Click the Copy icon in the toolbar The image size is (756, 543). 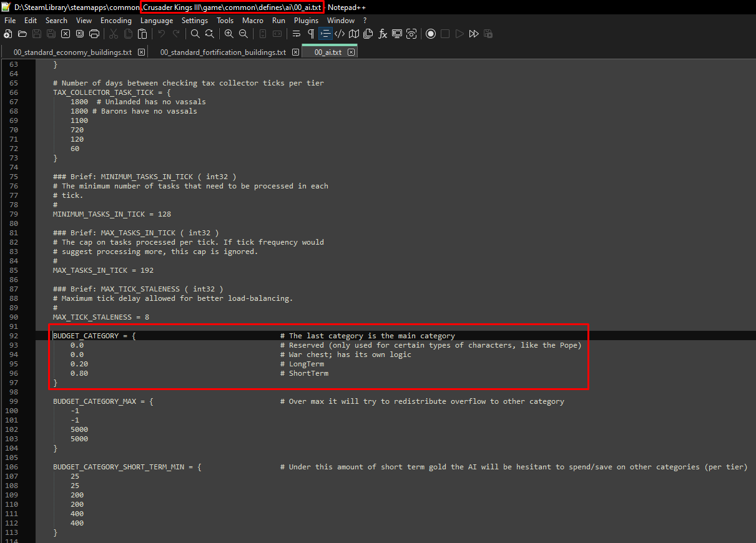(x=128, y=34)
